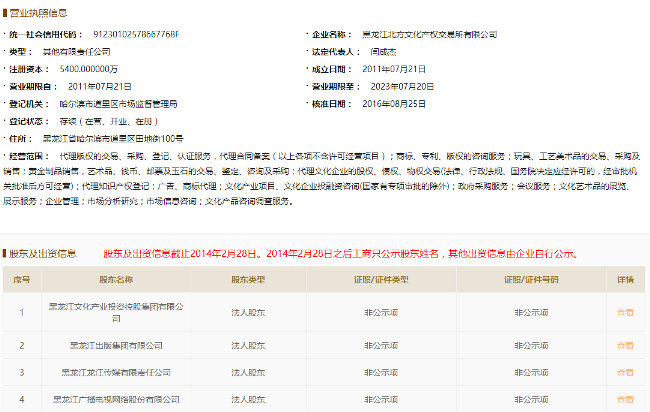The width and height of the screenshot is (650, 412).
Task: Select the credit code beginning with 91230102
Action: tap(136, 34)
